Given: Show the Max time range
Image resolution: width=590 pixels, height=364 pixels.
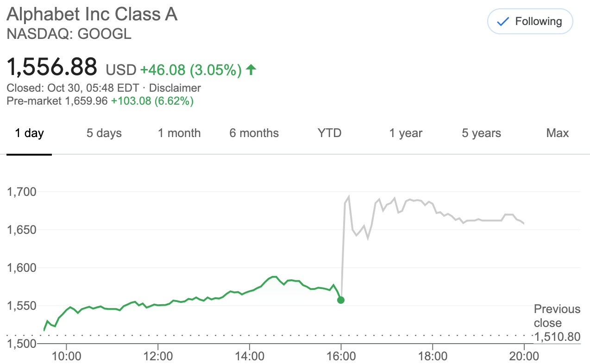Looking at the screenshot, I should point(557,133).
